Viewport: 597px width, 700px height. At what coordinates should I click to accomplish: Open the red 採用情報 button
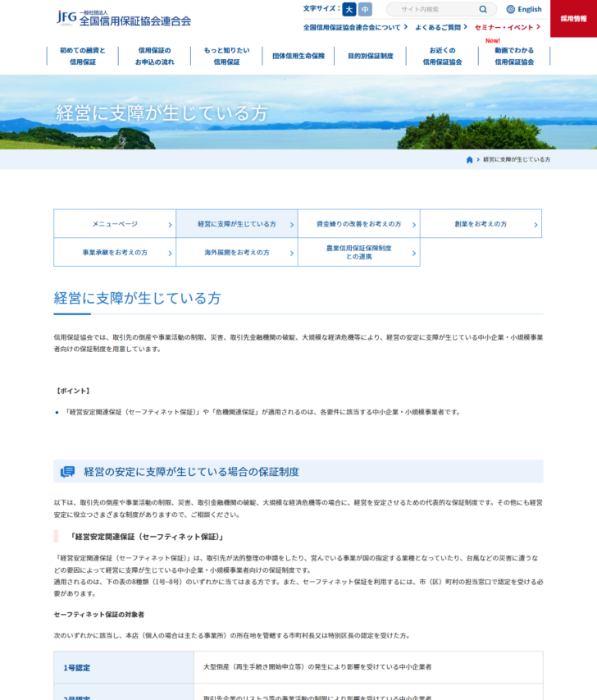[x=573, y=18]
